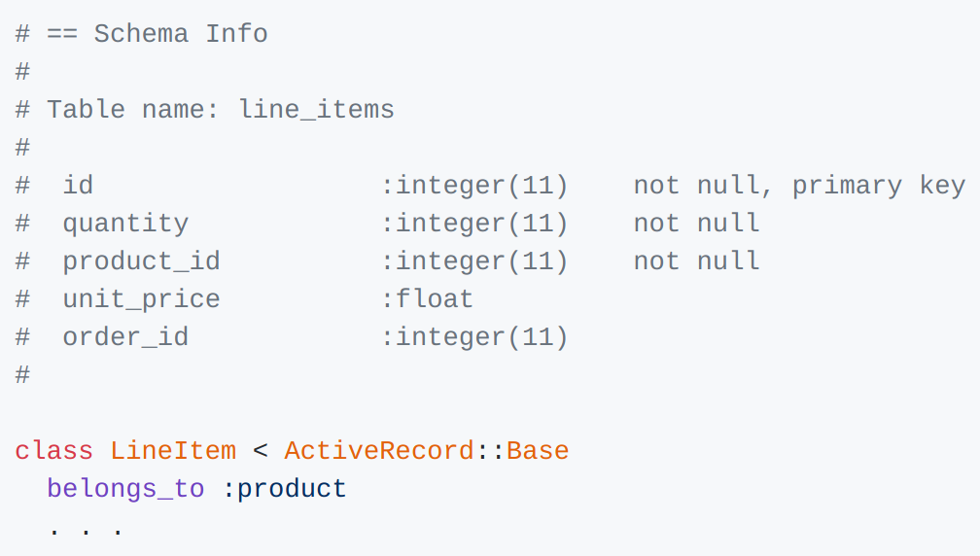Click 'primary key' in the id row
The image size is (980, 556).
pos(879,187)
